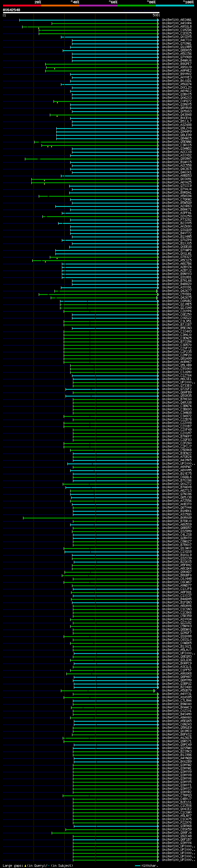Select the UniRef100_Q8DHS5 entry
The image size is (197, 868).
point(177,50)
